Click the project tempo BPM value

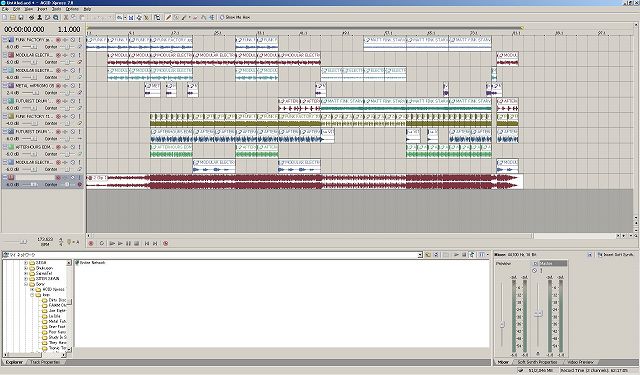[x=45, y=242]
